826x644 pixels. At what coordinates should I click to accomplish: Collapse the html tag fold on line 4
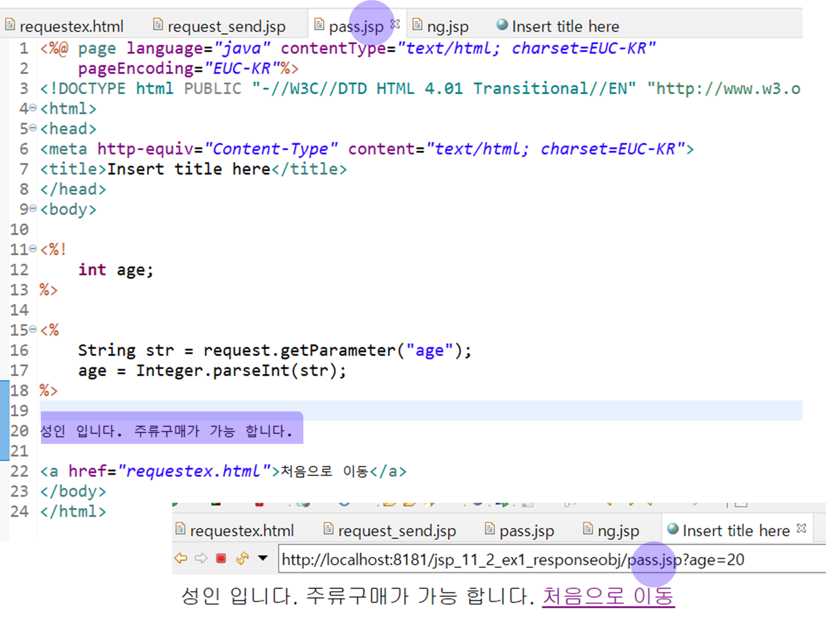pyautogui.click(x=33, y=108)
